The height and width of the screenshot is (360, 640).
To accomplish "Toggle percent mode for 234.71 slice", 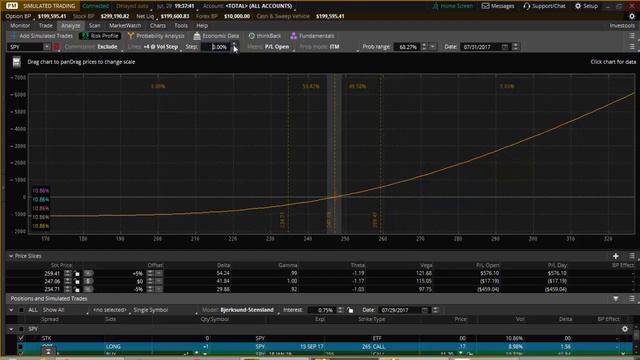I will pyautogui.click(x=88, y=289).
